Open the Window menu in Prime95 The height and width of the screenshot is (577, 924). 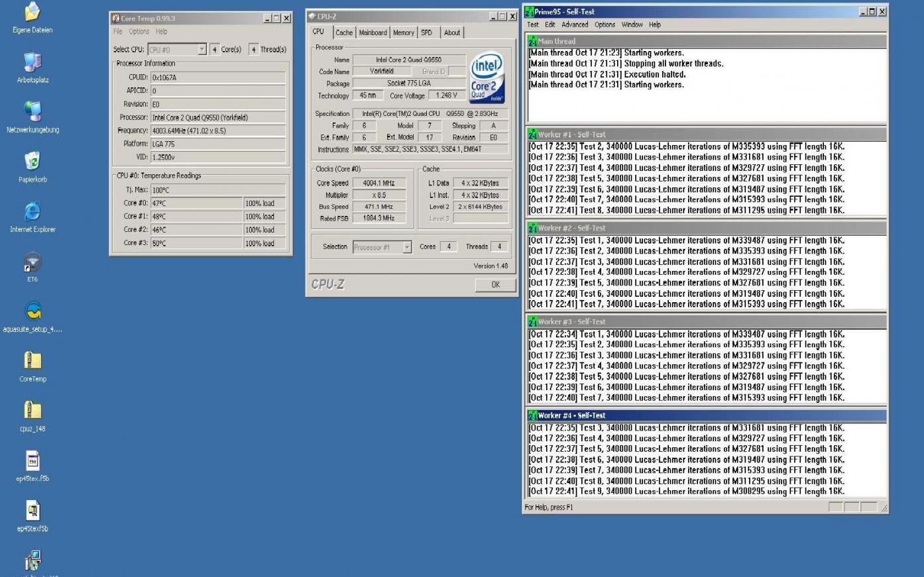tap(632, 25)
